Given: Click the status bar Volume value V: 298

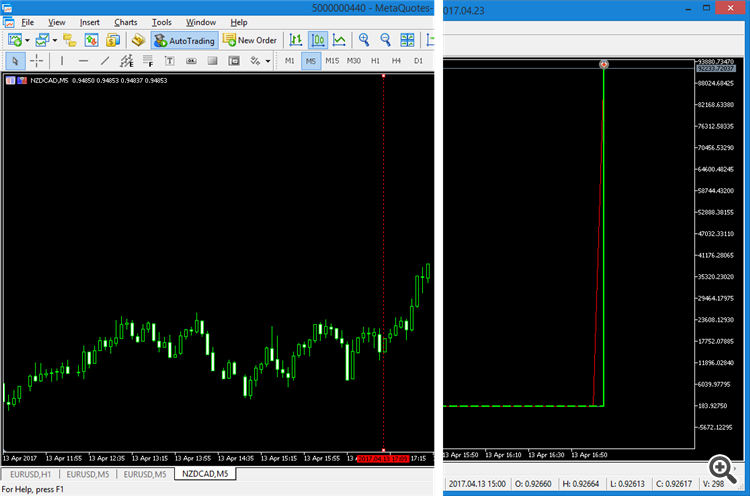Looking at the screenshot, I should (x=713, y=484).
